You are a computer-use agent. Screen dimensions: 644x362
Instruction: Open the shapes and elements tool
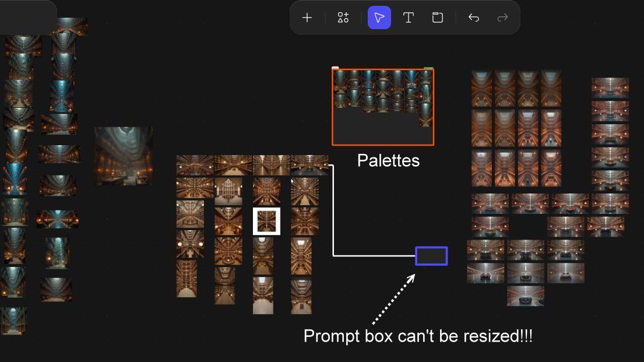coord(343,17)
